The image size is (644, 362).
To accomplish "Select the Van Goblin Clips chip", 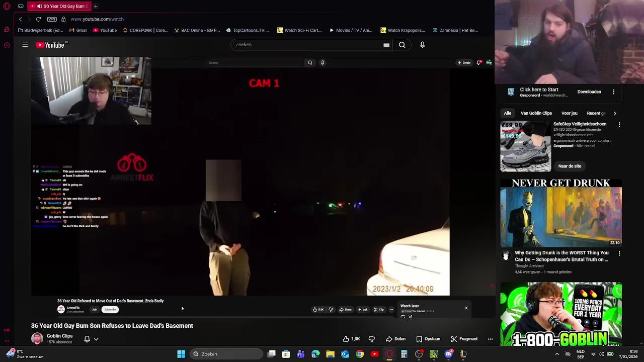I will coord(536,113).
